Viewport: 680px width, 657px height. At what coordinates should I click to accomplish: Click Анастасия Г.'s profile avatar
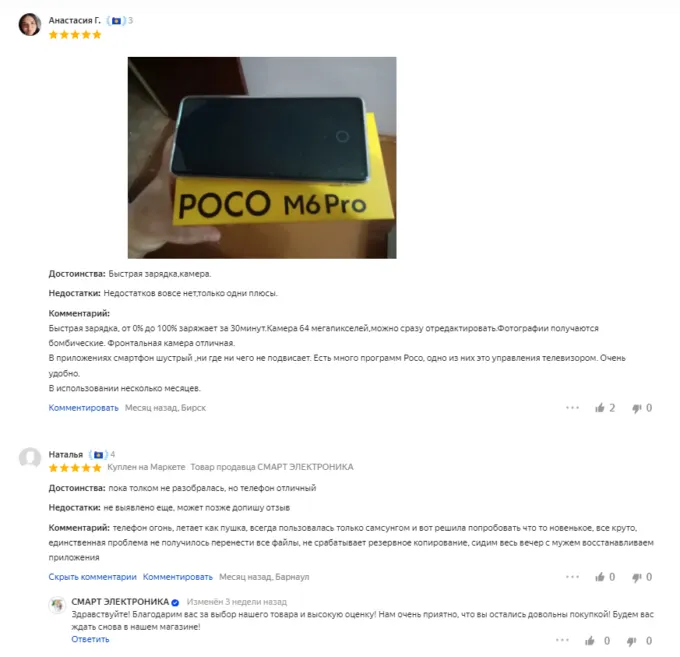29,24
